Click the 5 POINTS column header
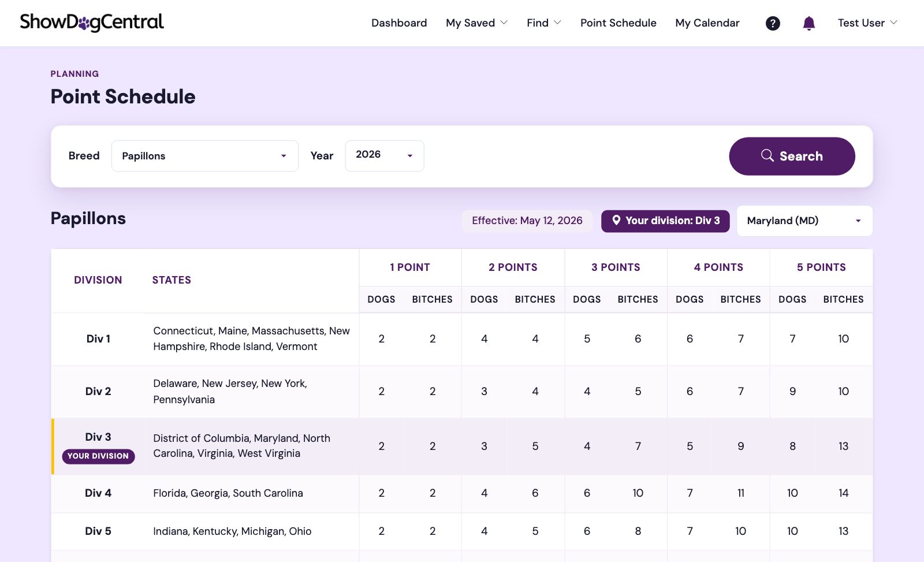Image resolution: width=924 pixels, height=562 pixels. tap(821, 267)
